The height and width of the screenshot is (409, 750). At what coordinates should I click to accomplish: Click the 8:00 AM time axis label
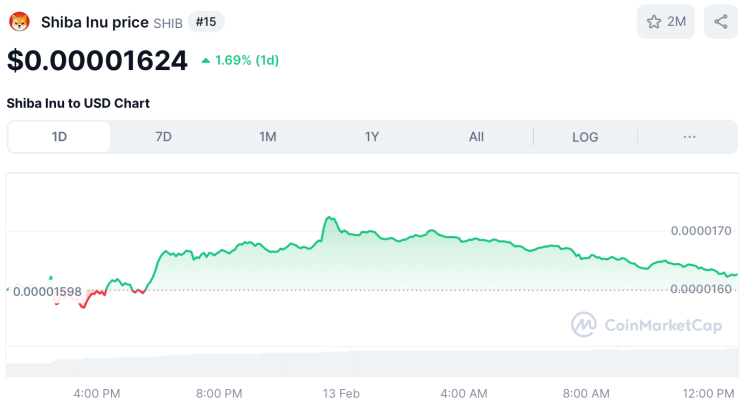[x=586, y=394]
